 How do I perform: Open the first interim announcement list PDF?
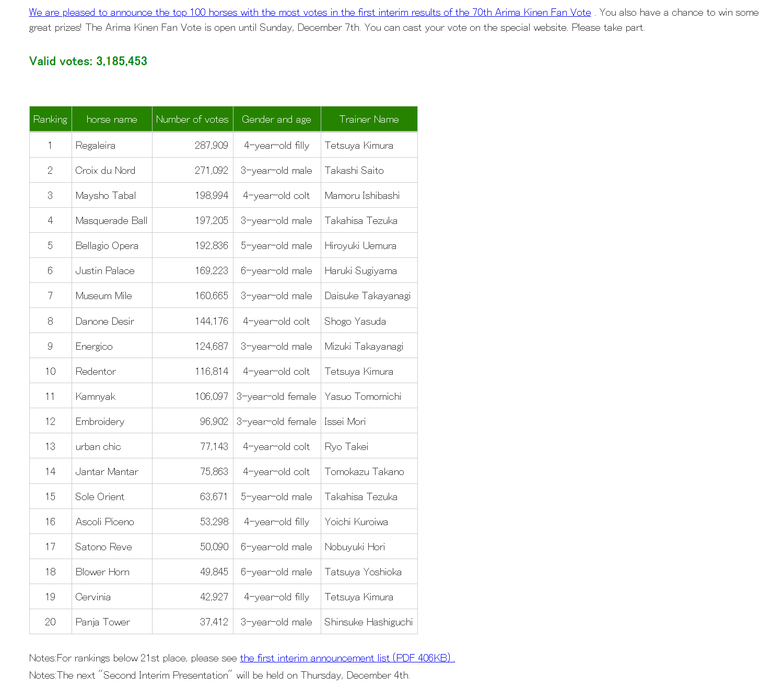347,658
